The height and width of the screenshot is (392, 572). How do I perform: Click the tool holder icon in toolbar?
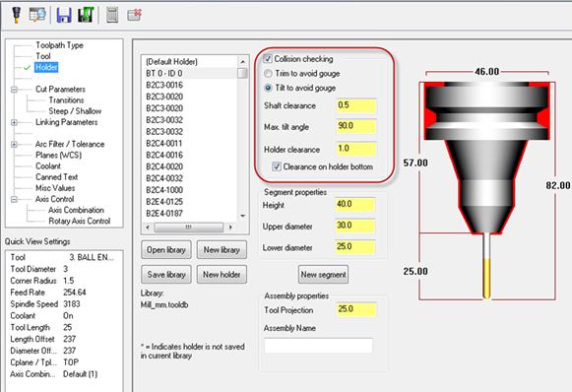[16, 15]
